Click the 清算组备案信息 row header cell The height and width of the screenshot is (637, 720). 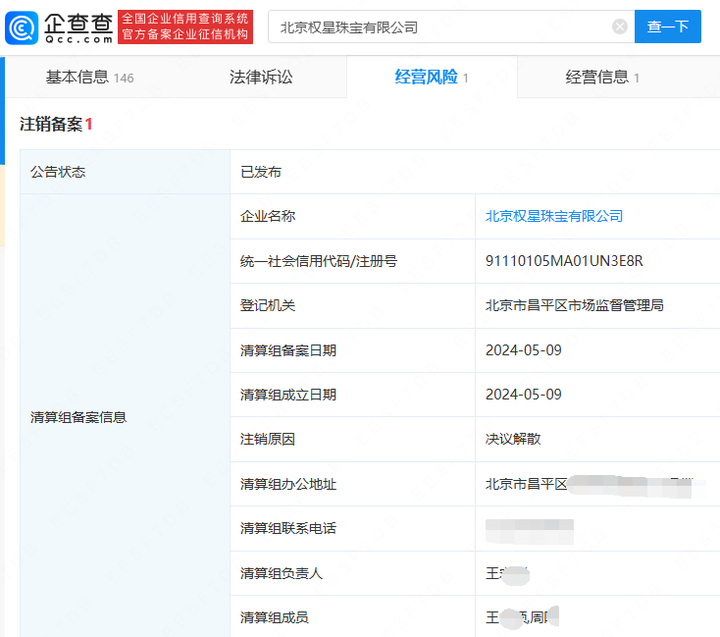(x=125, y=417)
